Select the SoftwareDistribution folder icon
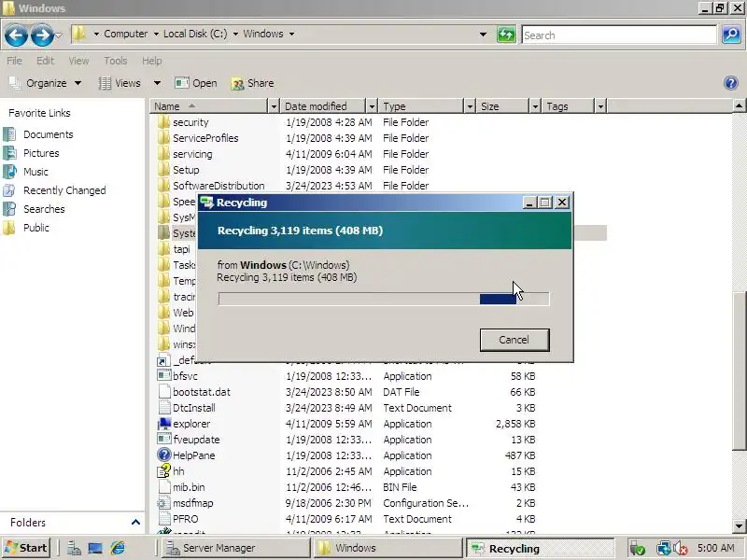747x560 pixels. point(164,185)
